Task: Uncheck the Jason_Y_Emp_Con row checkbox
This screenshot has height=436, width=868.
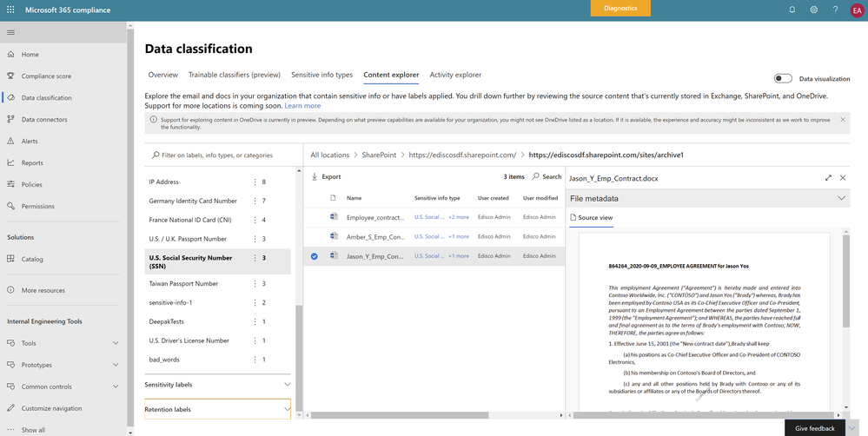Action: click(315, 256)
